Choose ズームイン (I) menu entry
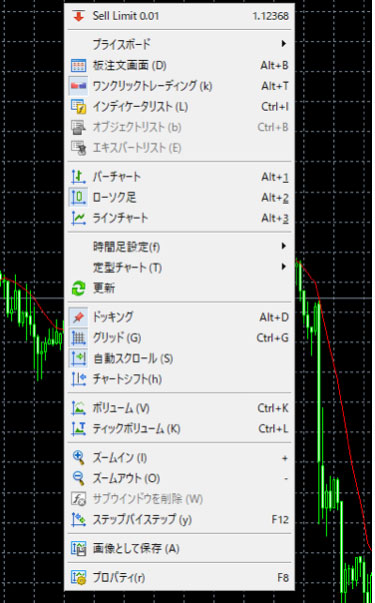375x603 pixels. coord(179,458)
